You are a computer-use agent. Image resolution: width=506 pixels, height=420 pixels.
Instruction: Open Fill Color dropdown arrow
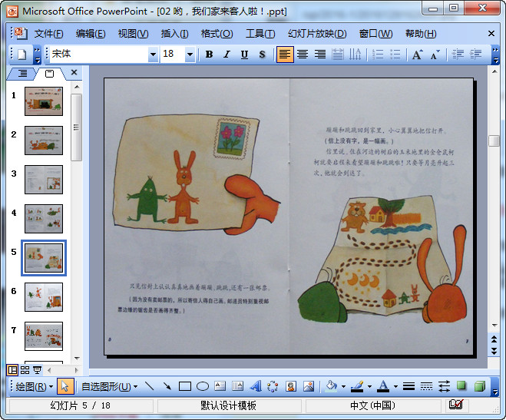[x=343, y=386]
